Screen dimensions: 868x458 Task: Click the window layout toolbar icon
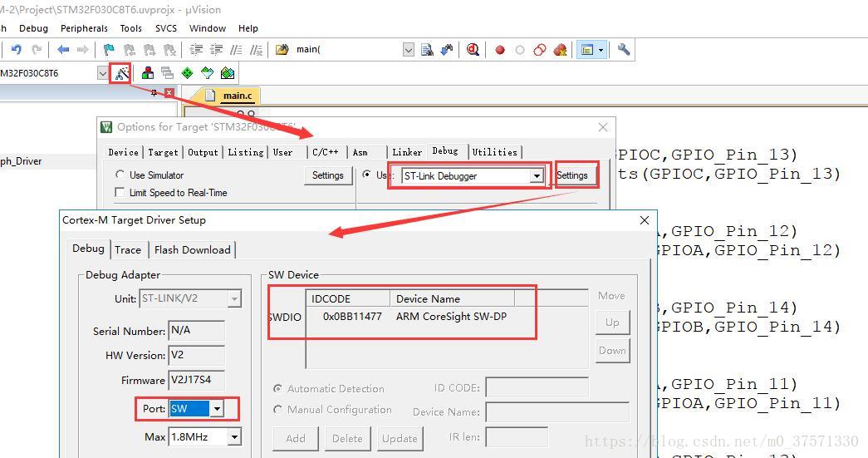click(586, 50)
